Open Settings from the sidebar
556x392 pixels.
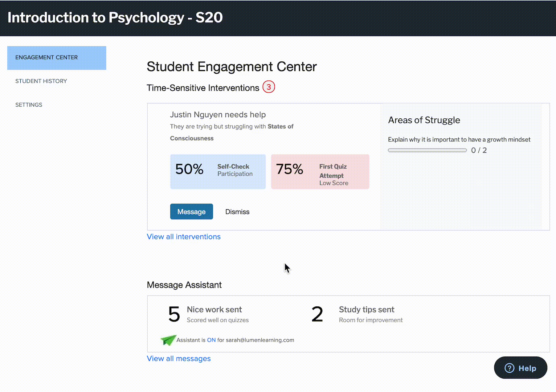click(x=29, y=105)
